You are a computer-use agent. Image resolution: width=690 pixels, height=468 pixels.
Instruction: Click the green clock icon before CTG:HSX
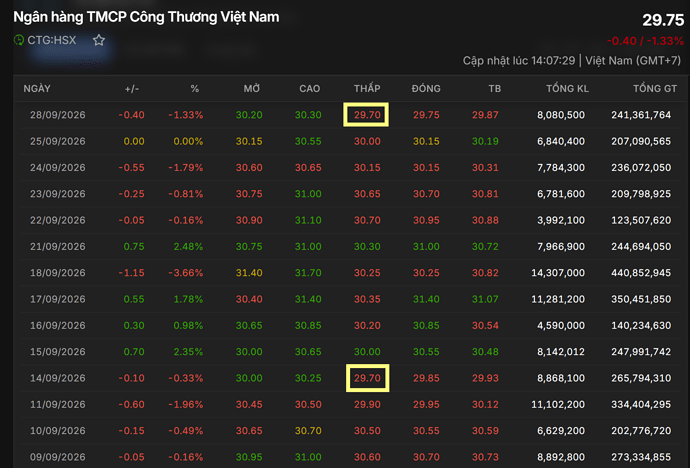coord(18,40)
